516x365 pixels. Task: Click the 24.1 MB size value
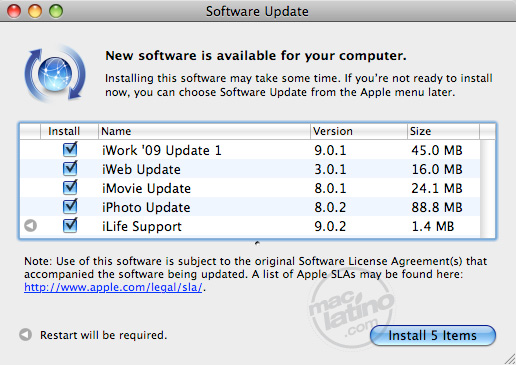point(437,188)
